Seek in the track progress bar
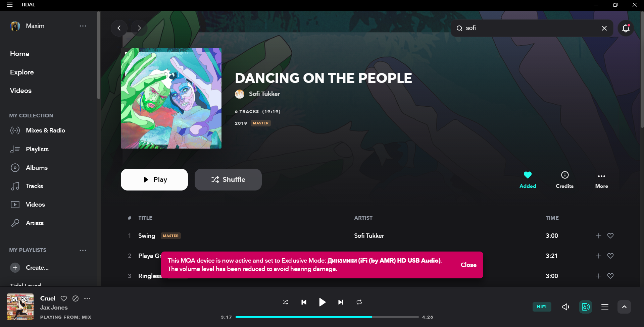This screenshot has height=327, width=644. coord(327,317)
